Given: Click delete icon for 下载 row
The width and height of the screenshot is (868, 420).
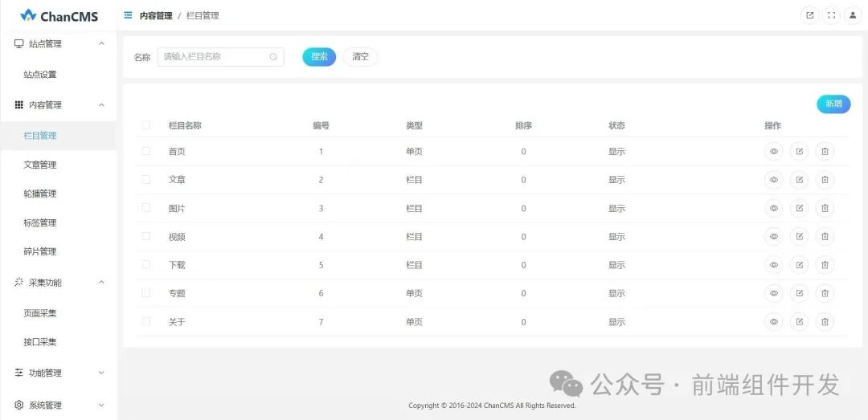Looking at the screenshot, I should [x=825, y=264].
